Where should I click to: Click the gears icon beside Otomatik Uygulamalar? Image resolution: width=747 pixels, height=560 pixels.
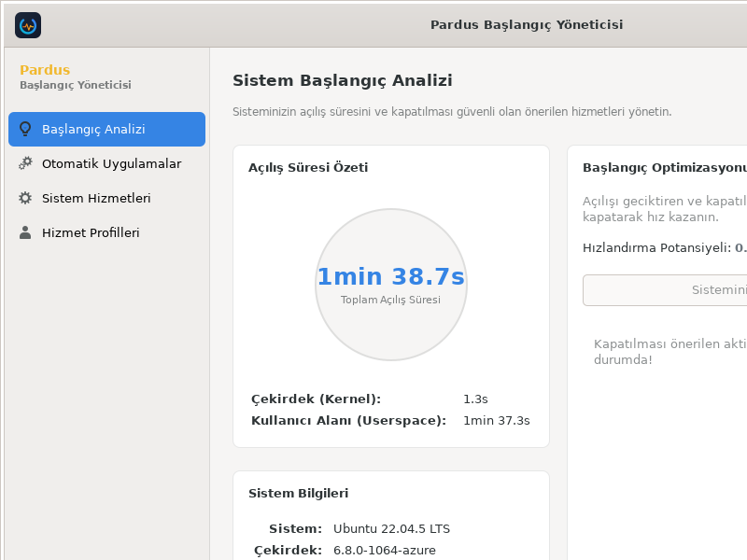[25, 163]
